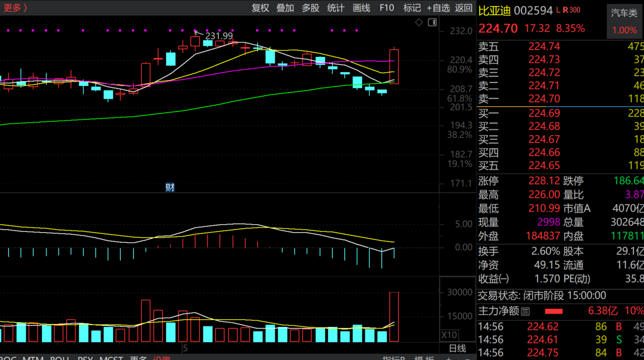This screenshot has height=360, width=644.
Task: Click the 买三 224.67 bid row
Action: point(560,139)
